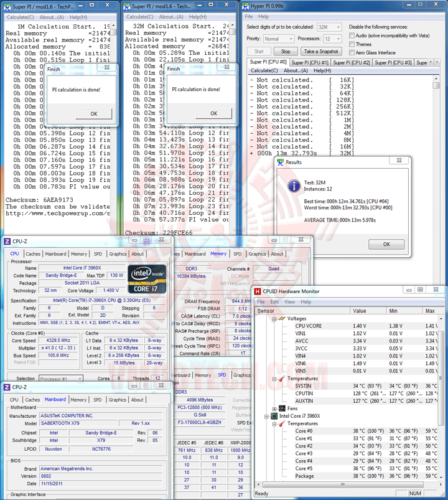Click the disabled Start button in Hyper PI

click(259, 51)
